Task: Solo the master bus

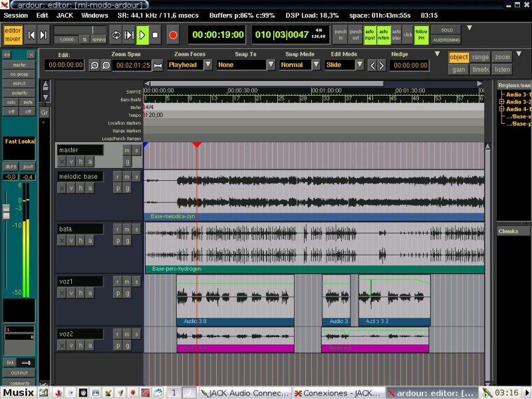Action: coord(136,150)
